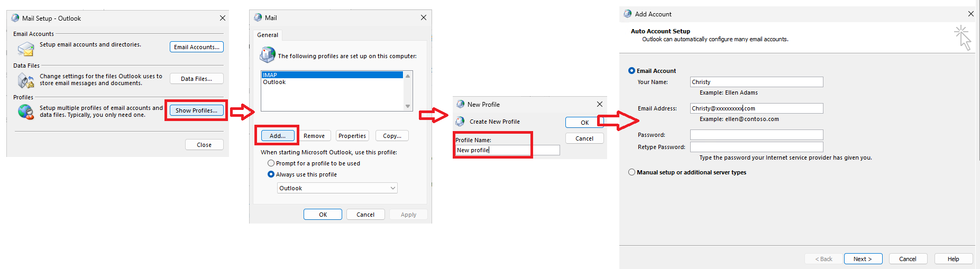Select the Outlook profile in list
Screen dimensions: 980x269
(332, 82)
